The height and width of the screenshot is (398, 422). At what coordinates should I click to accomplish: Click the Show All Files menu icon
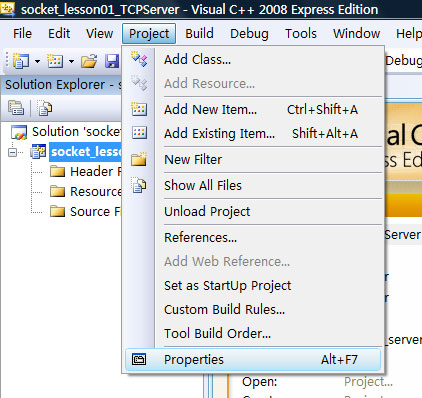coord(139,185)
